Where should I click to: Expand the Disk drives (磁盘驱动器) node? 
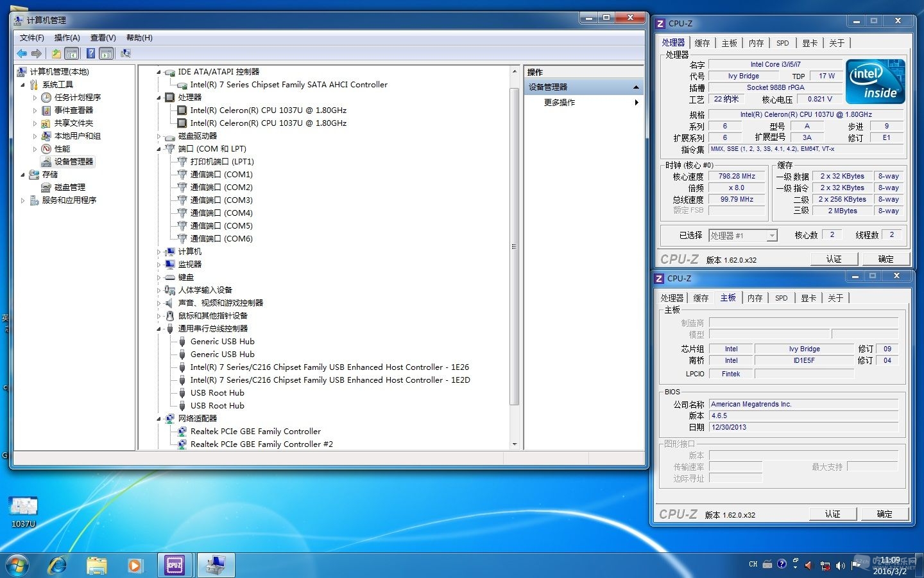pos(158,136)
